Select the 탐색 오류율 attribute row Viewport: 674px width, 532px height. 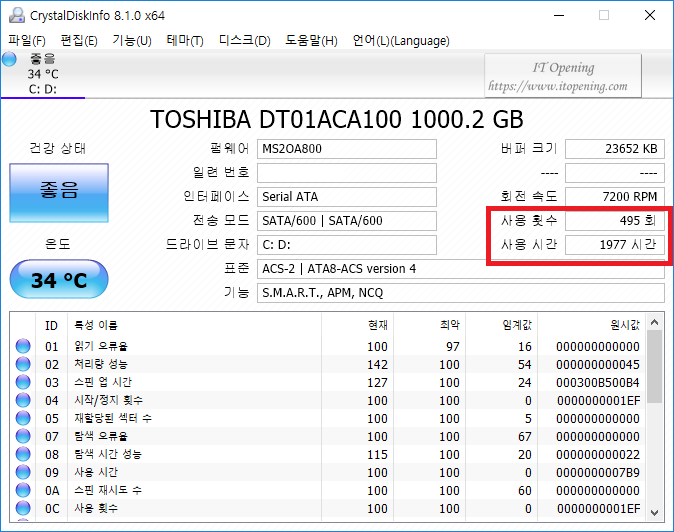(x=328, y=437)
